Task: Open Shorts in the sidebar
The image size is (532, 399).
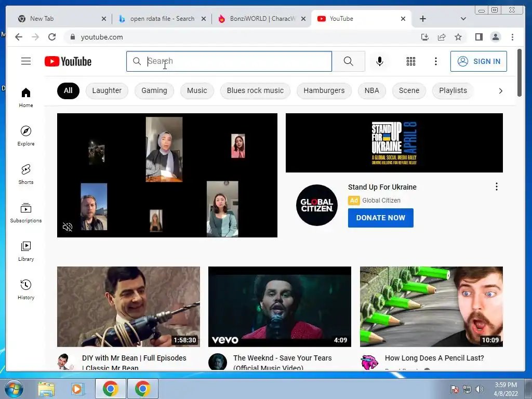Action: 26,174
